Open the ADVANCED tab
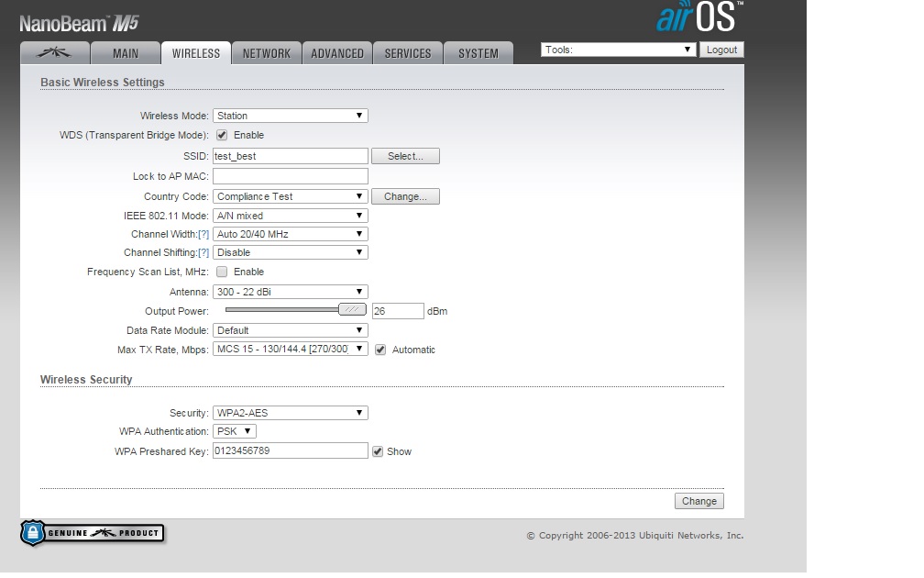Viewport: 924px width, 578px height. pyautogui.click(x=337, y=53)
